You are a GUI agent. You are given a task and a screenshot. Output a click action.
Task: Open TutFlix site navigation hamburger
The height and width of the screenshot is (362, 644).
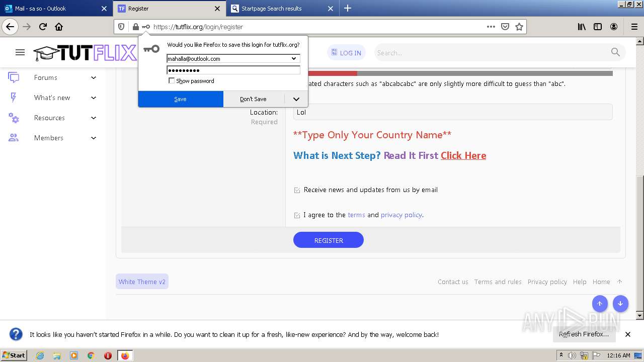point(20,52)
